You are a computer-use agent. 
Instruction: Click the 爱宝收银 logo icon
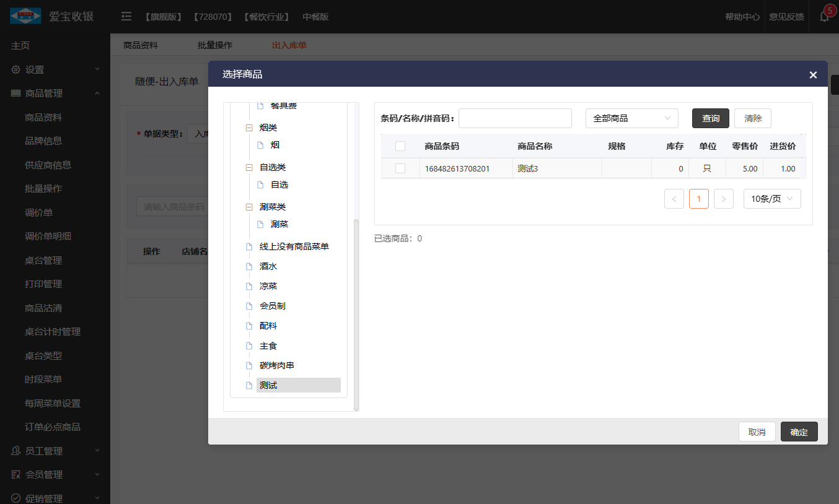[x=25, y=16]
